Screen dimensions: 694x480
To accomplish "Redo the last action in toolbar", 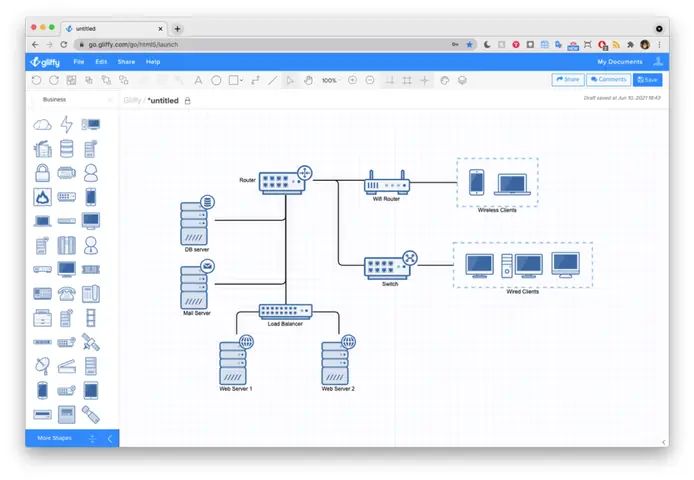I will [x=54, y=80].
